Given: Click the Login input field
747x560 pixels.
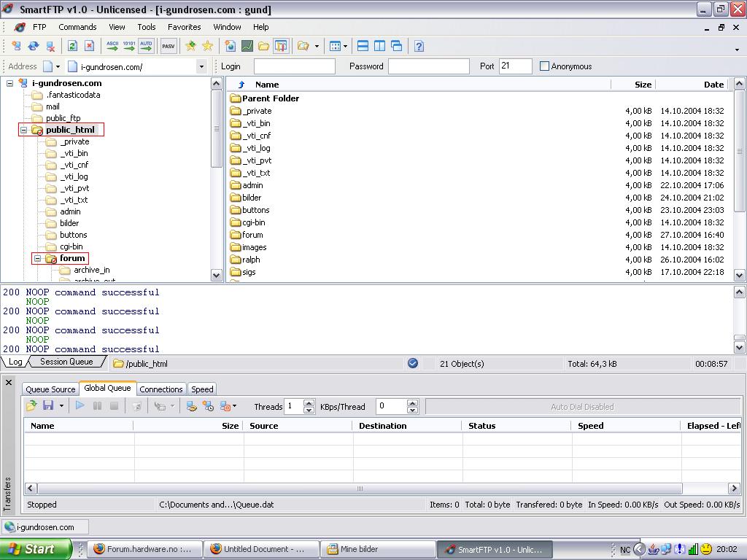Looking at the screenshot, I should tap(295, 66).
